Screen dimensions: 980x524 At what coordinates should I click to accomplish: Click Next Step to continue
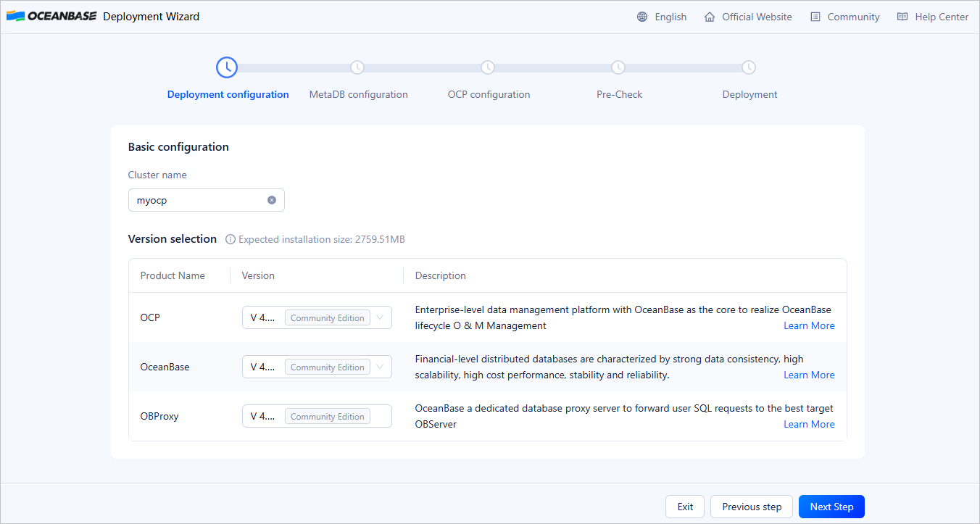pos(831,506)
